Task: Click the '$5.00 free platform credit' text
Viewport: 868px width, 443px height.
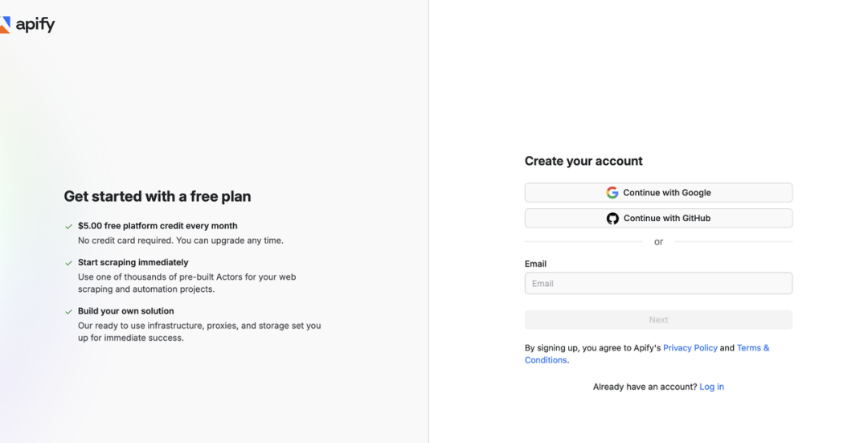Action: pyautogui.click(x=158, y=226)
